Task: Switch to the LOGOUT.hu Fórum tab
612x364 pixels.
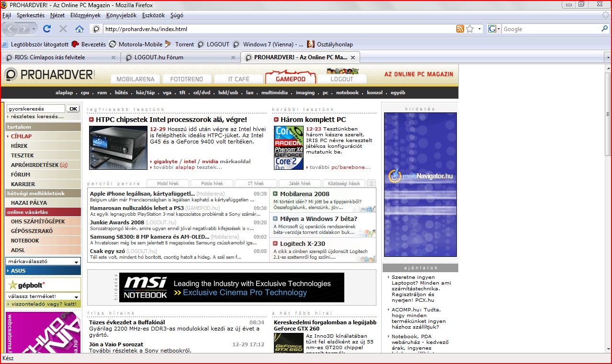Action: coord(180,57)
